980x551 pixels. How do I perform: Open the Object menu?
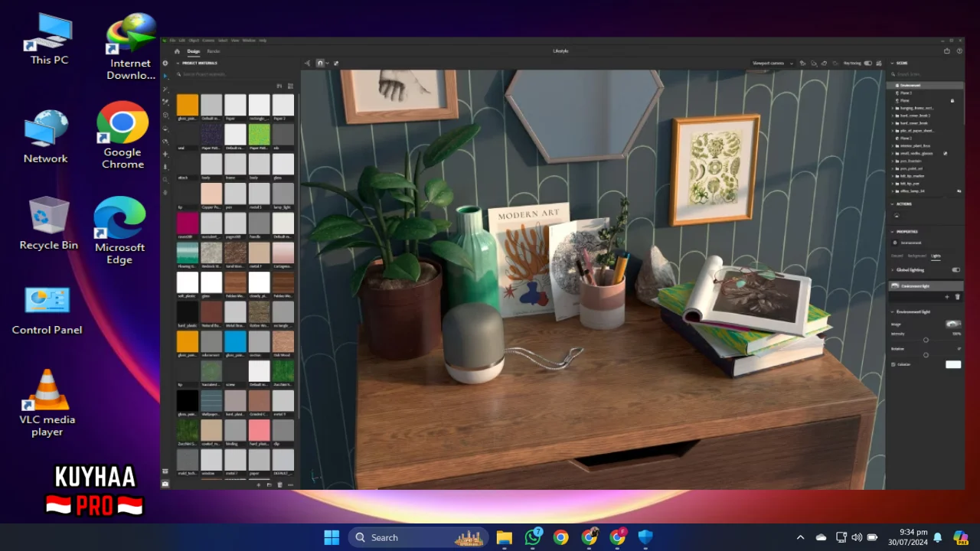(194, 40)
